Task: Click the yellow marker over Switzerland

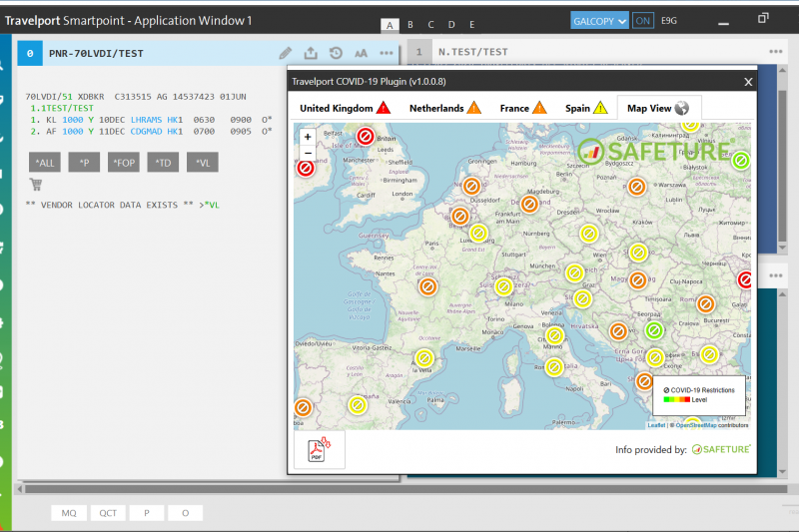Action: coord(503,287)
